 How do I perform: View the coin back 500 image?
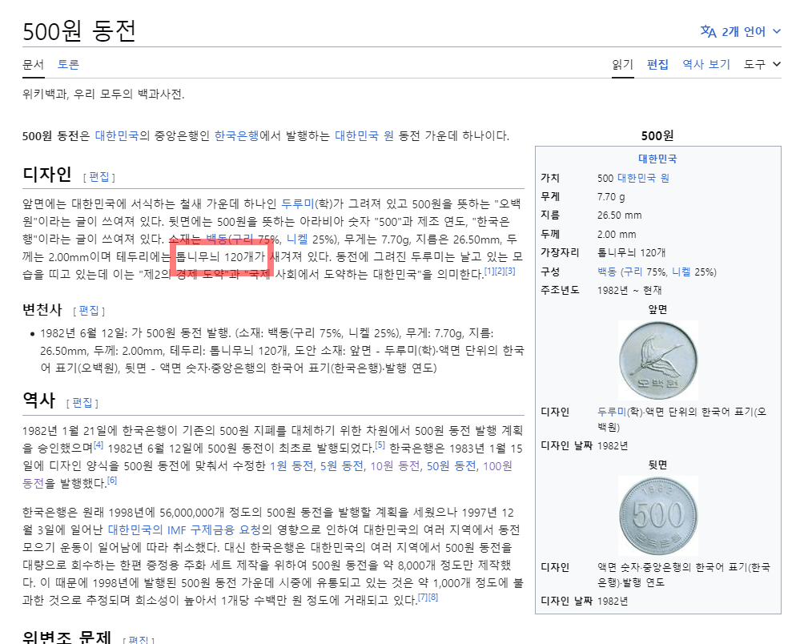click(658, 516)
